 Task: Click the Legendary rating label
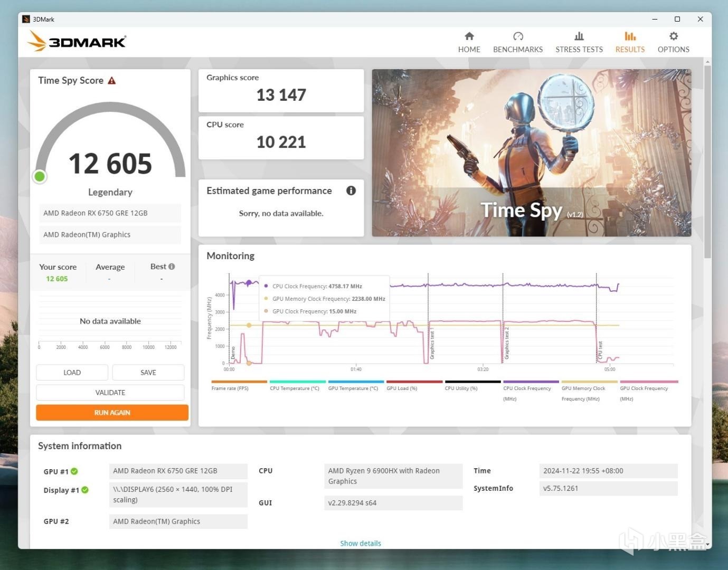point(110,192)
